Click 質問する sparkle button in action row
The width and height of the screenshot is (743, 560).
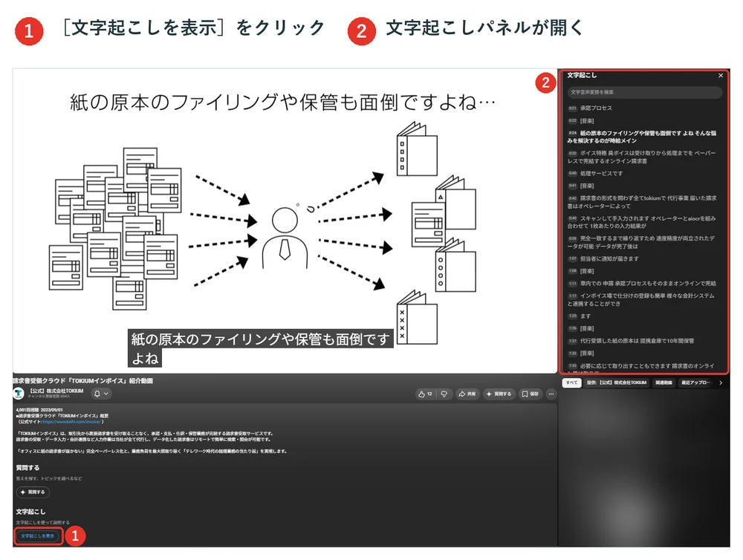(x=499, y=394)
